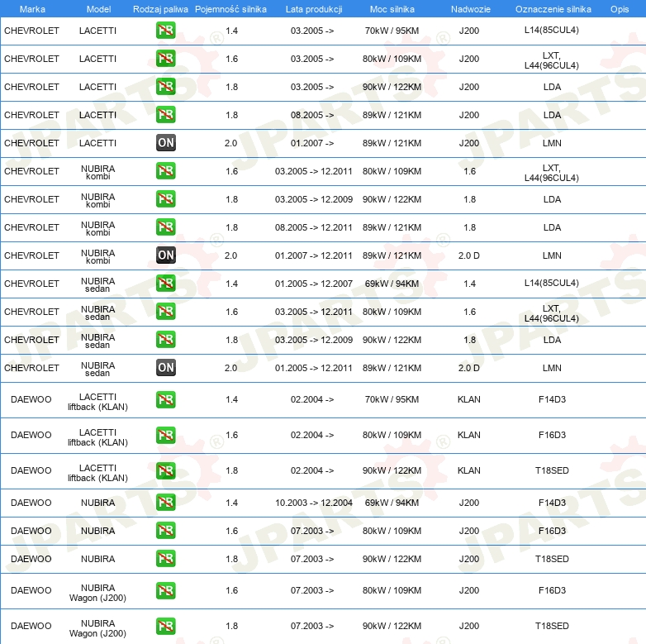Click petrol icon in Nubira sedan 1.6 row

(165, 312)
